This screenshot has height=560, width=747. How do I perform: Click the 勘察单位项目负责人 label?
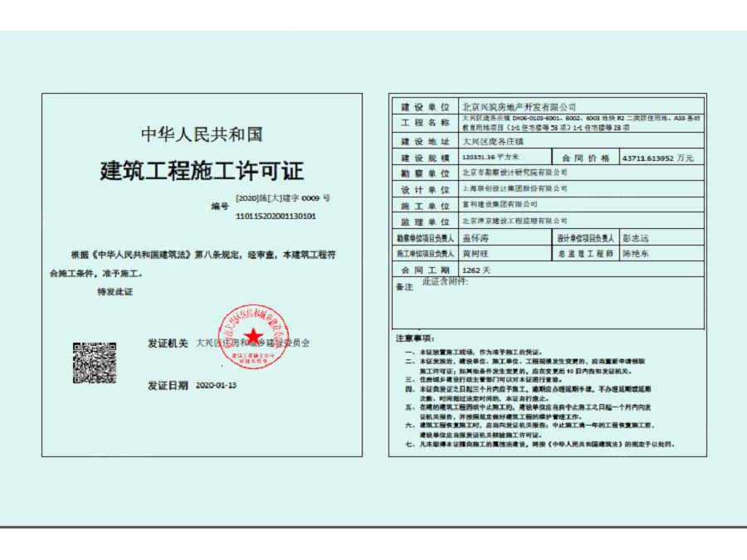tap(425, 237)
